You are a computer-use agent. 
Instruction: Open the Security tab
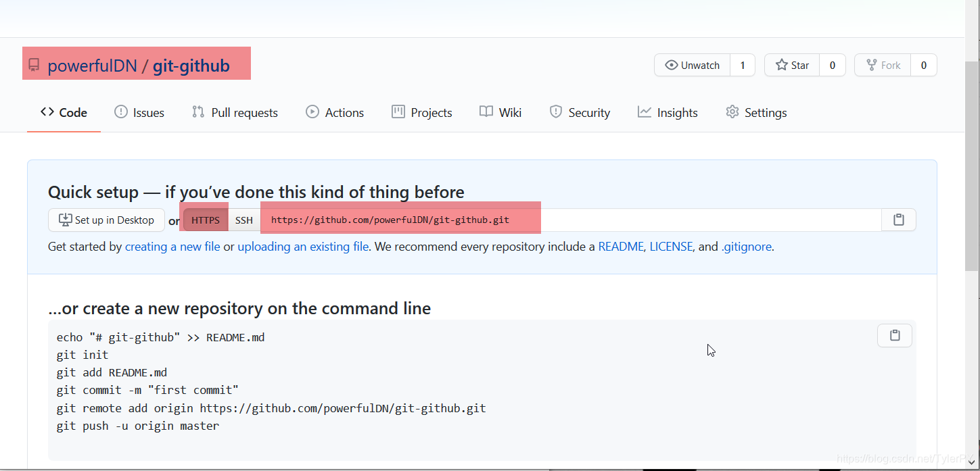click(580, 112)
